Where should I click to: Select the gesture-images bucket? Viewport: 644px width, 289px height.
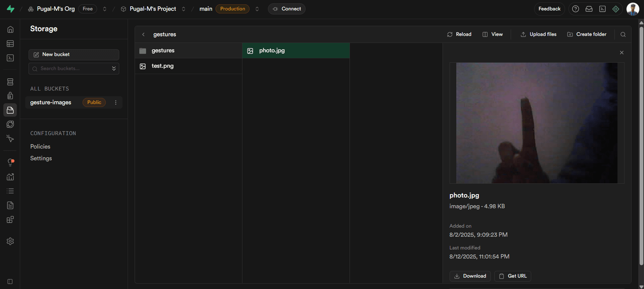click(74, 103)
